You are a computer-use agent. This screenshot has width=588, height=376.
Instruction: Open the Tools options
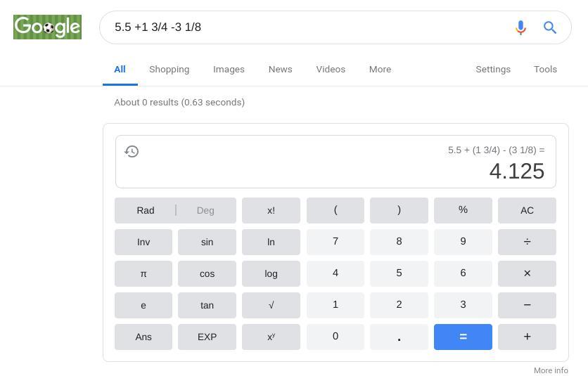(545, 69)
